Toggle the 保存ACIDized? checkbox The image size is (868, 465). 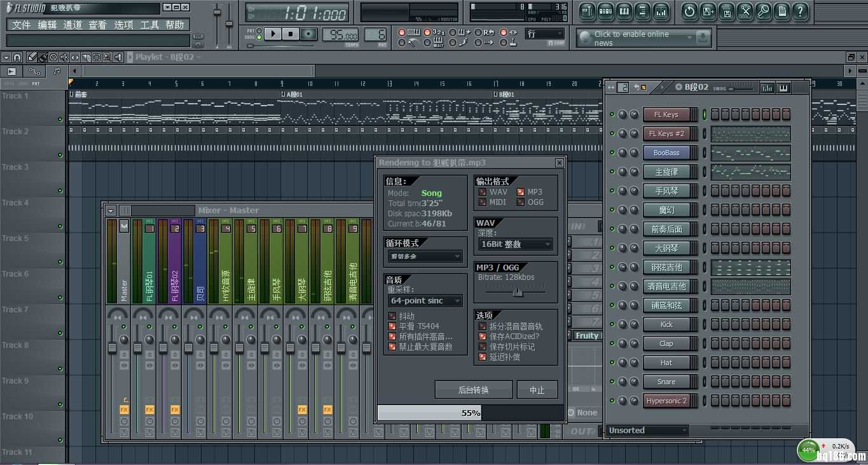click(483, 337)
